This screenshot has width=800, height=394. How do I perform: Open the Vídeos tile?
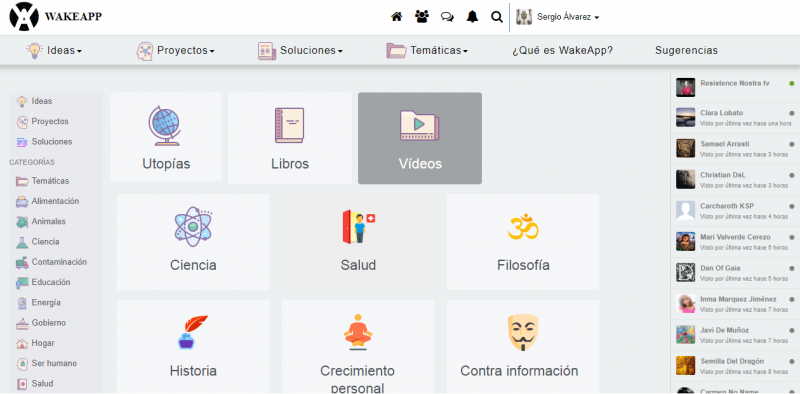[420, 138]
